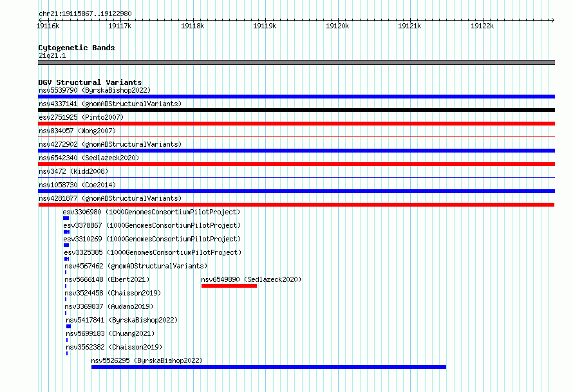The height and width of the screenshot is (392, 573).
Task: Open the esv2751925 (Pinto2007) label
Action: point(81,117)
